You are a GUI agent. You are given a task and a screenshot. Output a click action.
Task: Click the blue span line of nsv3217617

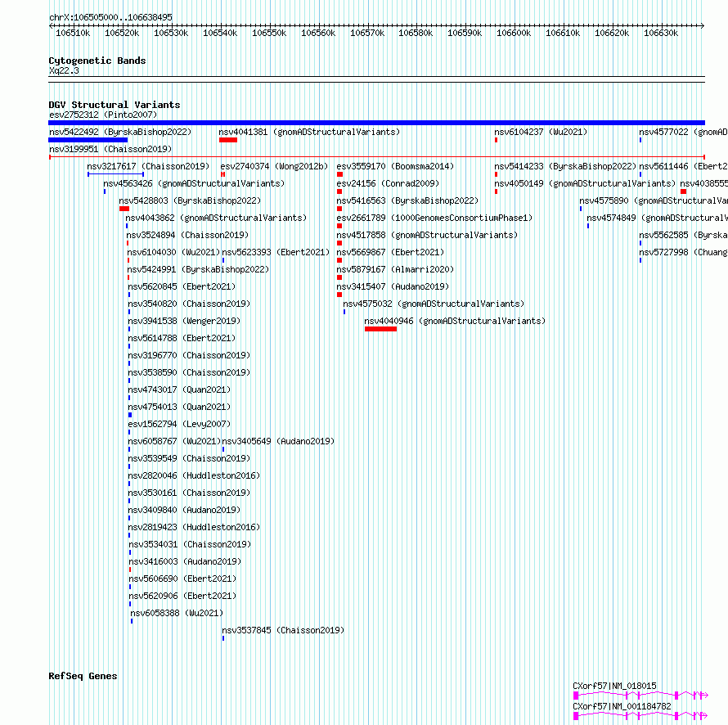[x=115, y=174]
